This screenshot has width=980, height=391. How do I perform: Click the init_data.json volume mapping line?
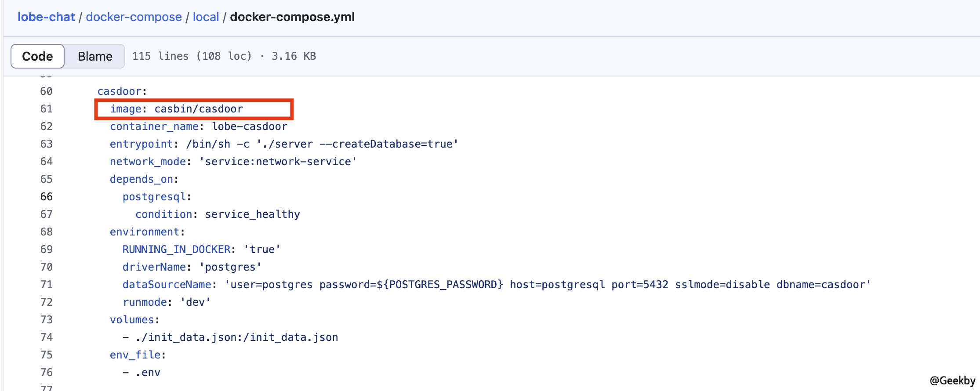236,337
